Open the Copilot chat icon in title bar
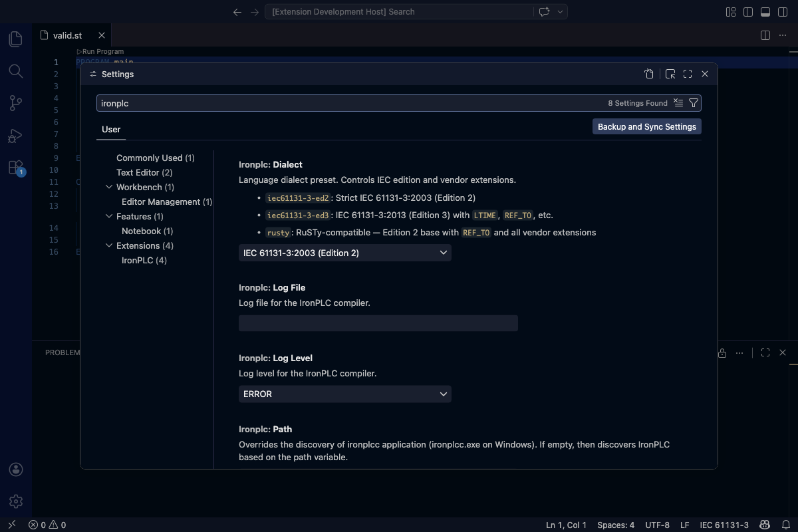 545,12
